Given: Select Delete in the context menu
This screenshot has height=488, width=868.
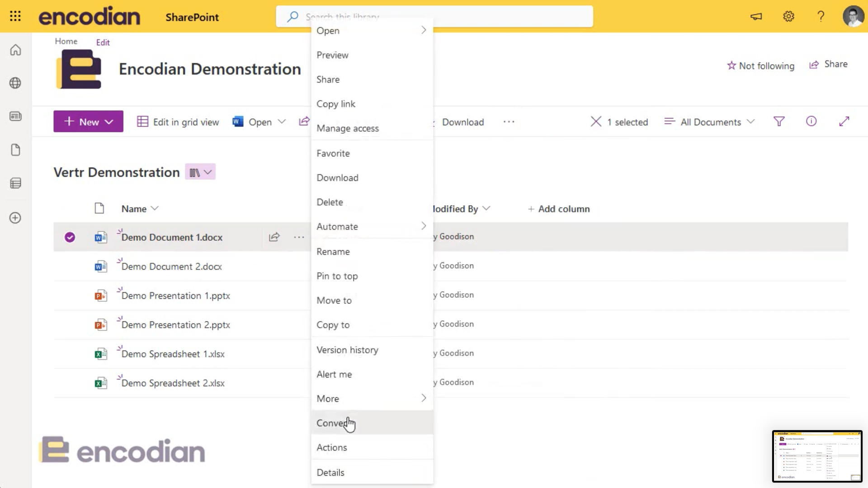Looking at the screenshot, I should 372,202.
